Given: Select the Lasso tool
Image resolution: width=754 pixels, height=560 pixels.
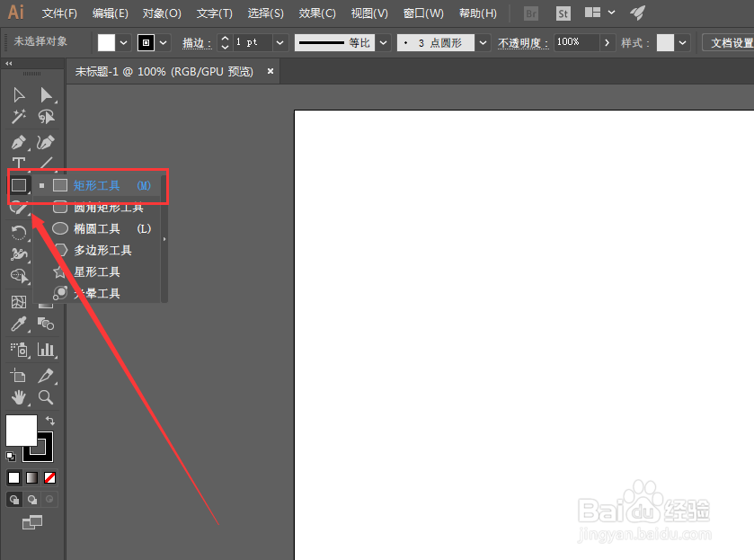Looking at the screenshot, I should [x=46, y=117].
